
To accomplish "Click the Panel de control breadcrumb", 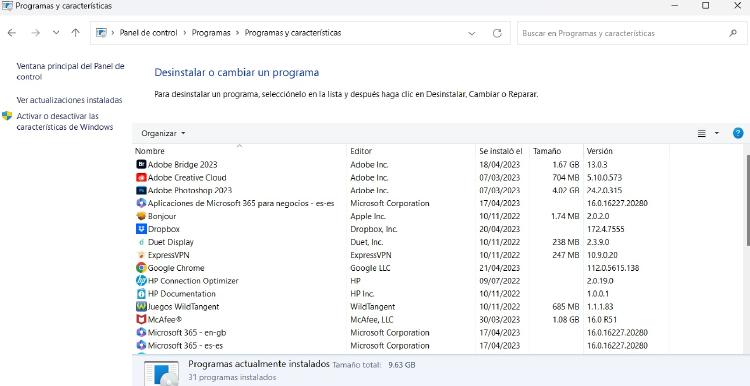I will pos(148,33).
